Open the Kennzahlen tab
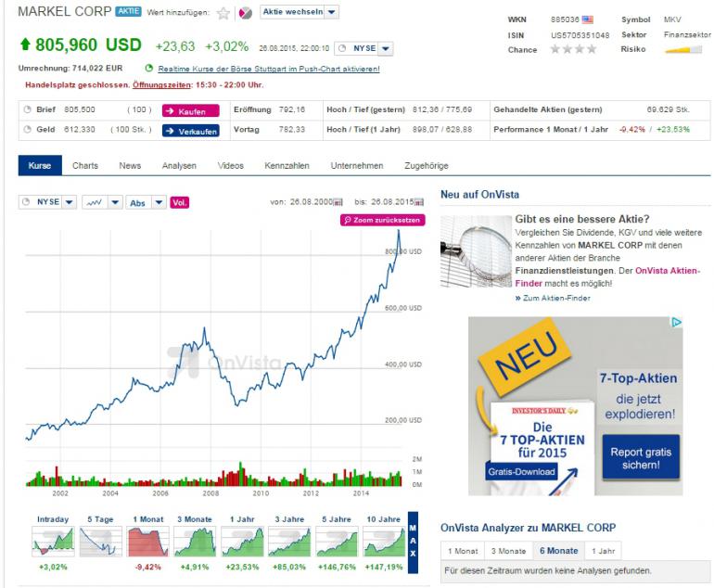The height and width of the screenshot is (588, 714). [287, 165]
